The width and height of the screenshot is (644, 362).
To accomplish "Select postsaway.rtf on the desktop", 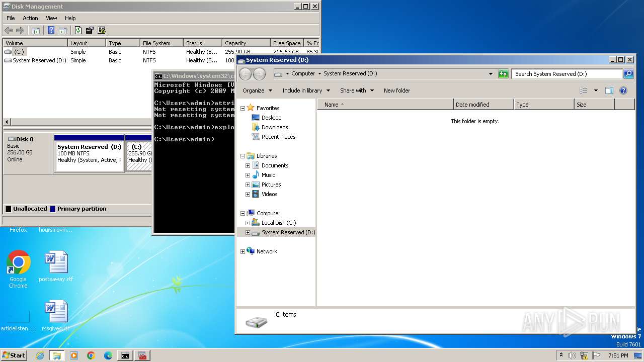I will [56, 266].
